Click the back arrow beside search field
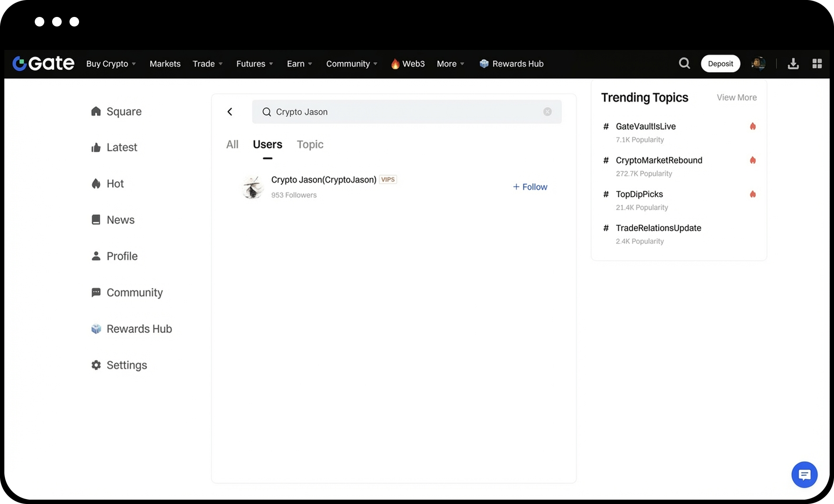Image resolution: width=834 pixels, height=504 pixels. (x=230, y=112)
